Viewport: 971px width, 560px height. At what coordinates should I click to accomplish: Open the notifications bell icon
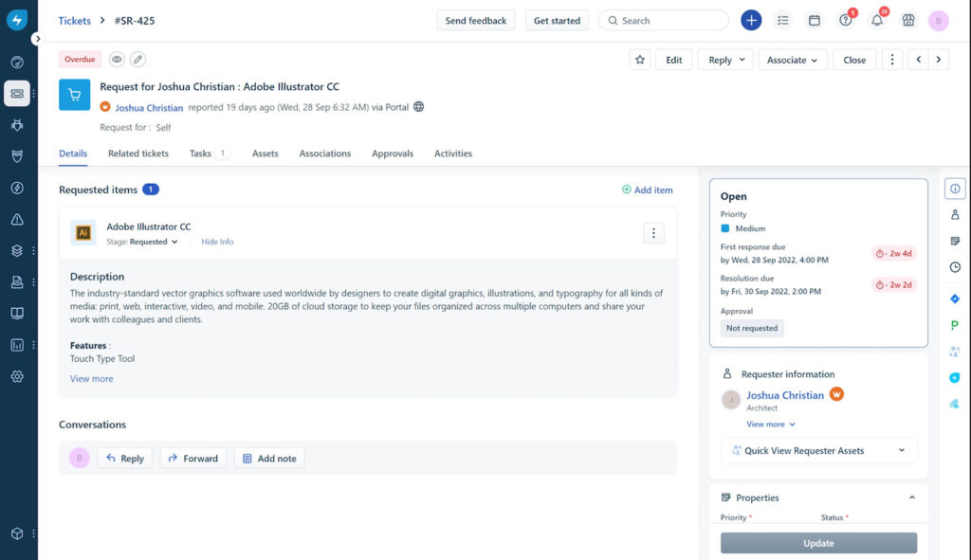(x=877, y=21)
